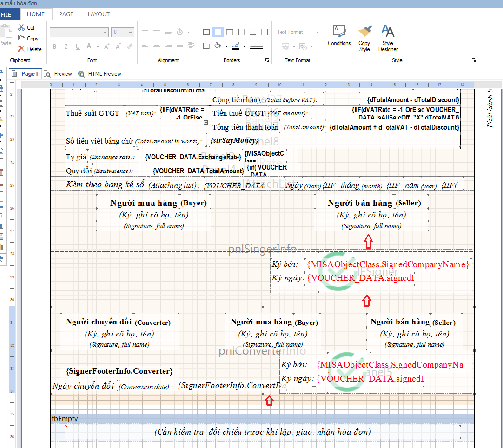Open the font name combo box
Viewport: 503px width, 448px height.
[79, 32]
